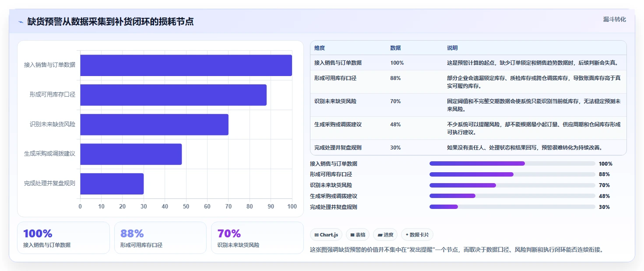
Task: Click the footnote starting 这张图强调缺货预警的价值
Action: [x=457, y=250]
